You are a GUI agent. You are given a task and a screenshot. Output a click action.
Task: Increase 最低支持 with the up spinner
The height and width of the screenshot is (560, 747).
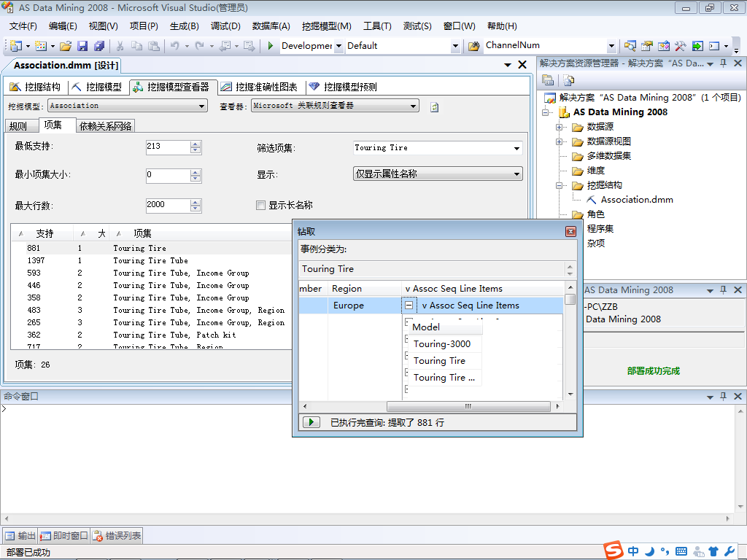click(196, 144)
